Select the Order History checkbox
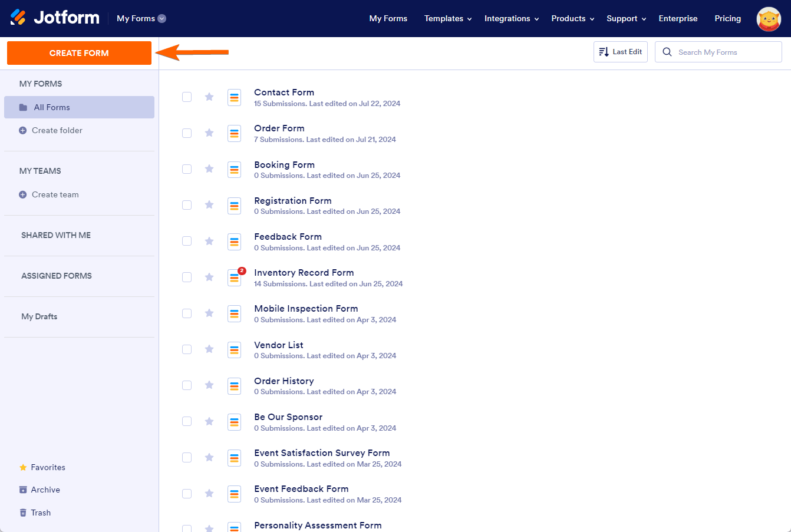 point(187,385)
